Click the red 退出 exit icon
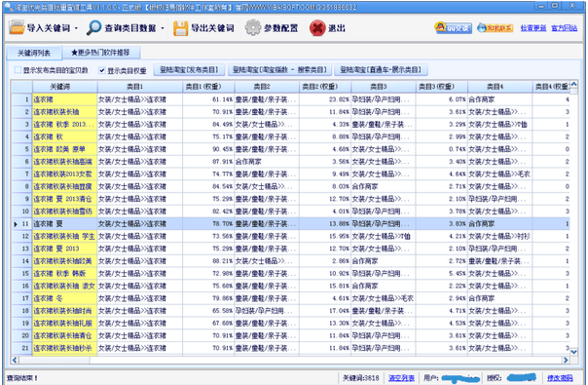Image resolution: width=588 pixels, height=385 pixels. [317, 28]
